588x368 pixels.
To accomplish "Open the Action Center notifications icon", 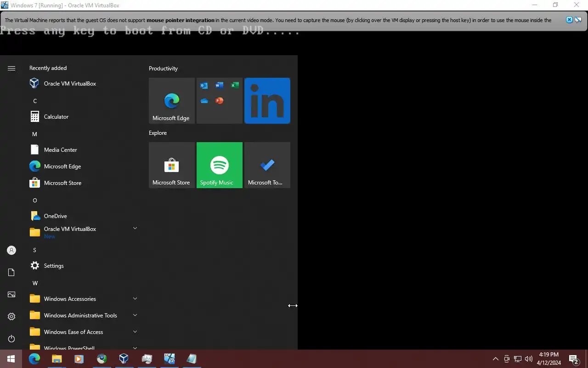I will tap(573, 359).
